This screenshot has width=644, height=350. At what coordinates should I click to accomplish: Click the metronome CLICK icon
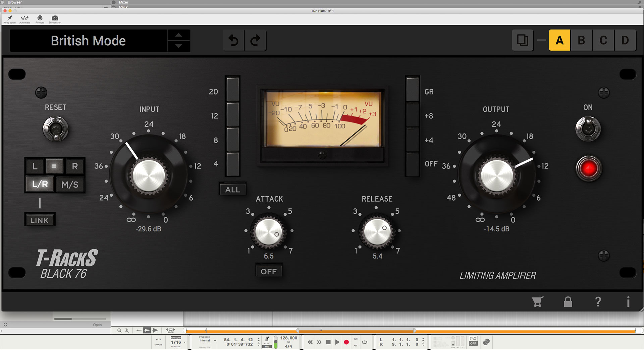(x=267, y=339)
